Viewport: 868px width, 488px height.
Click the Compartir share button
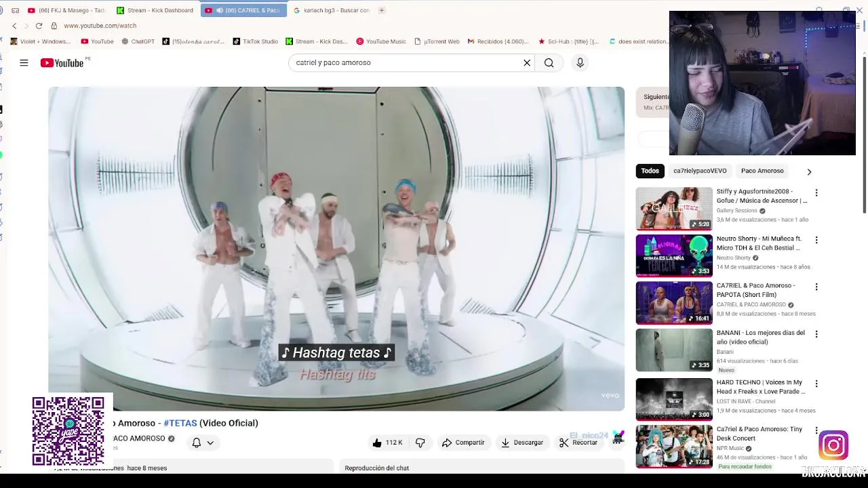coord(463,443)
